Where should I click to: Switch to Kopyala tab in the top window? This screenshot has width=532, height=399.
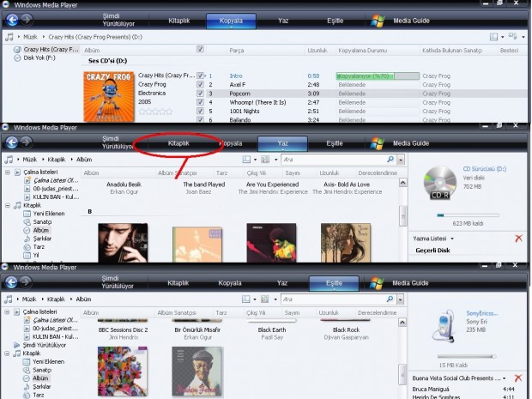231,21
